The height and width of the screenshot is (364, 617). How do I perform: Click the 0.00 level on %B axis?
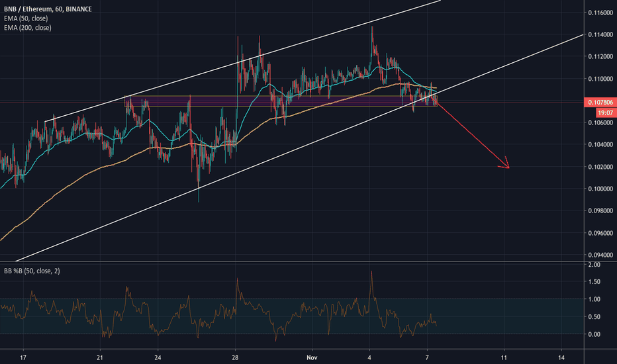pos(594,334)
